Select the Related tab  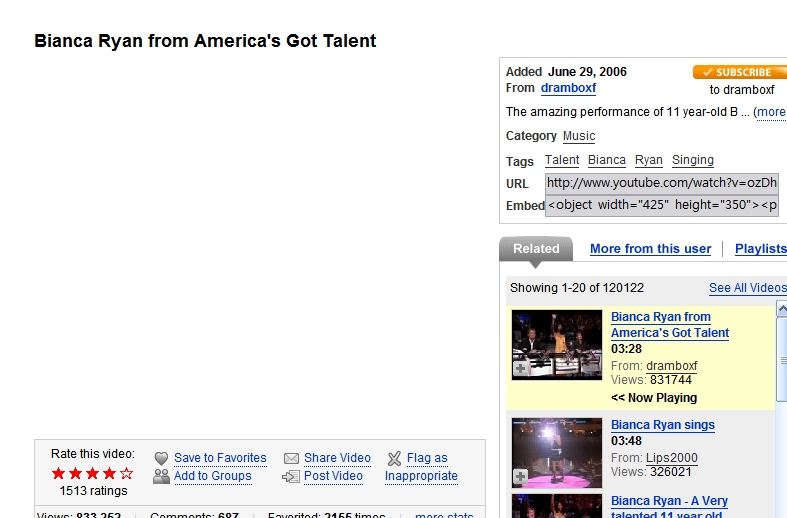click(536, 249)
